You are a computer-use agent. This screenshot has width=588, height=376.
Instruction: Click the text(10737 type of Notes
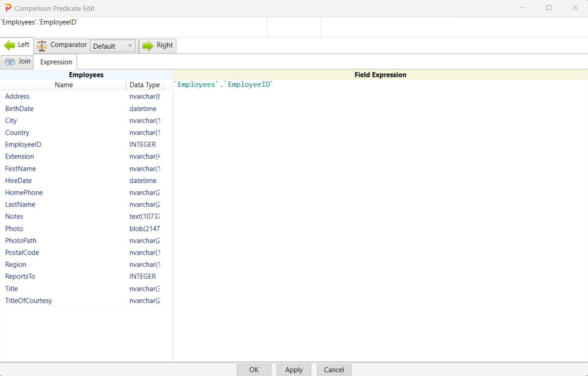click(144, 216)
